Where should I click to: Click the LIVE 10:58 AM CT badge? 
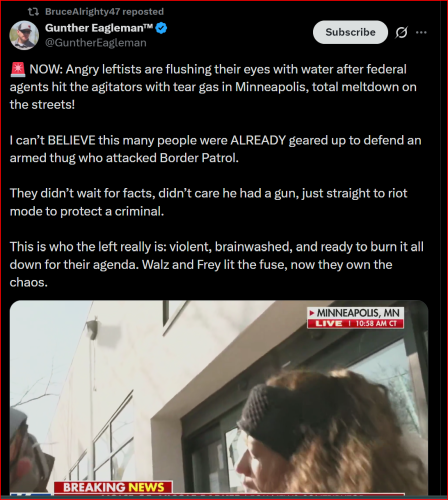(x=355, y=324)
